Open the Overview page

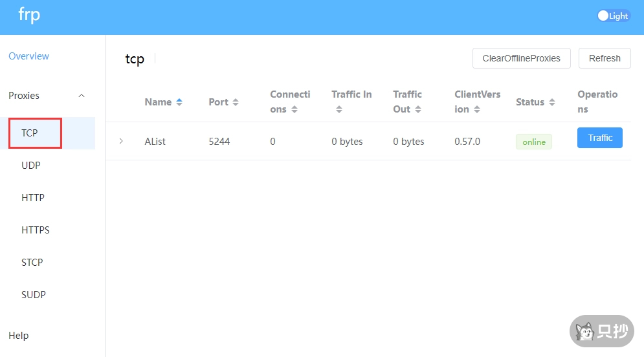pyautogui.click(x=28, y=56)
